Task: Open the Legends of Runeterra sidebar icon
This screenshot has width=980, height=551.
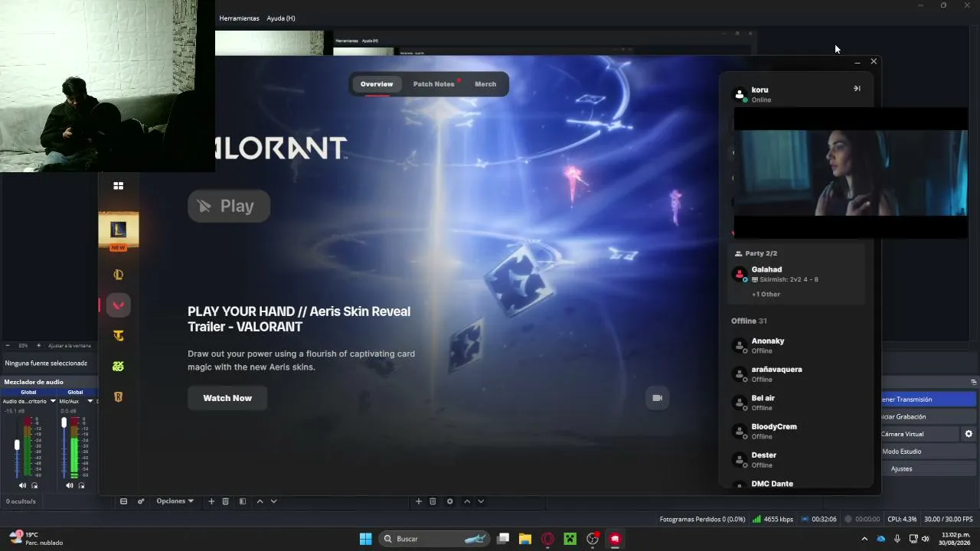Action: tap(118, 397)
